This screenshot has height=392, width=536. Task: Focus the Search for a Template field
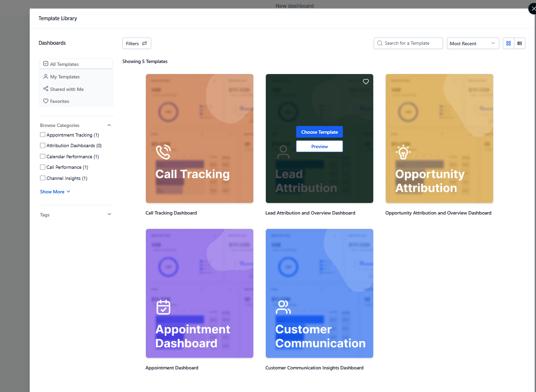412,43
